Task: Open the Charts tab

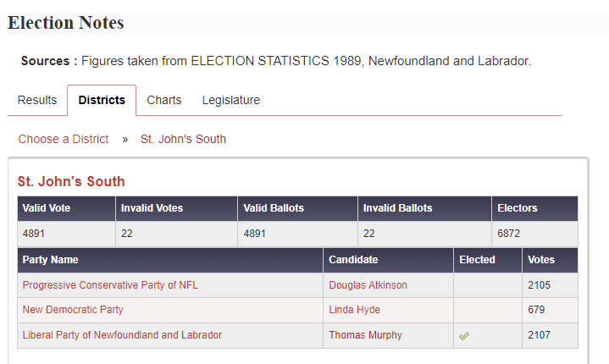Action: pos(164,100)
